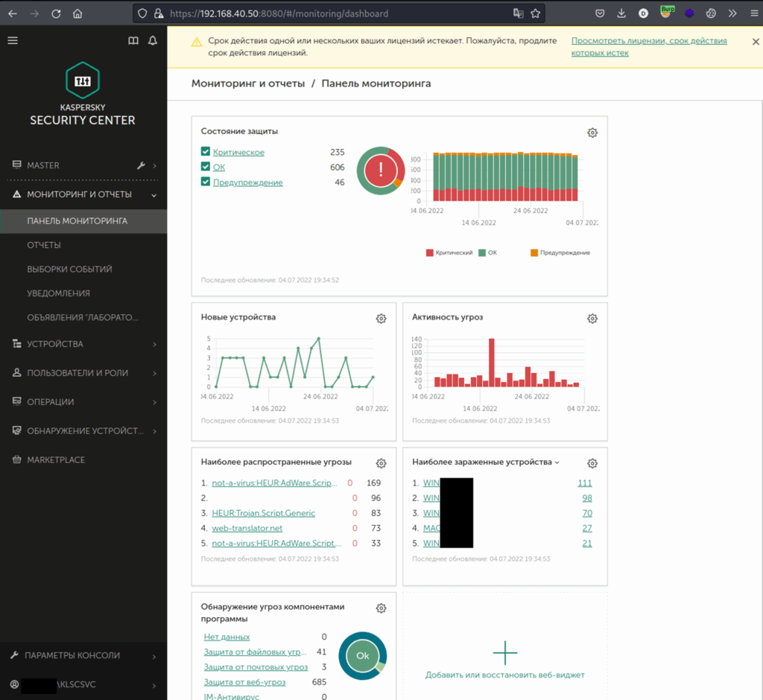The width and height of the screenshot is (763, 700).
Task: Click red Критический legend swatch
Action: click(430, 253)
